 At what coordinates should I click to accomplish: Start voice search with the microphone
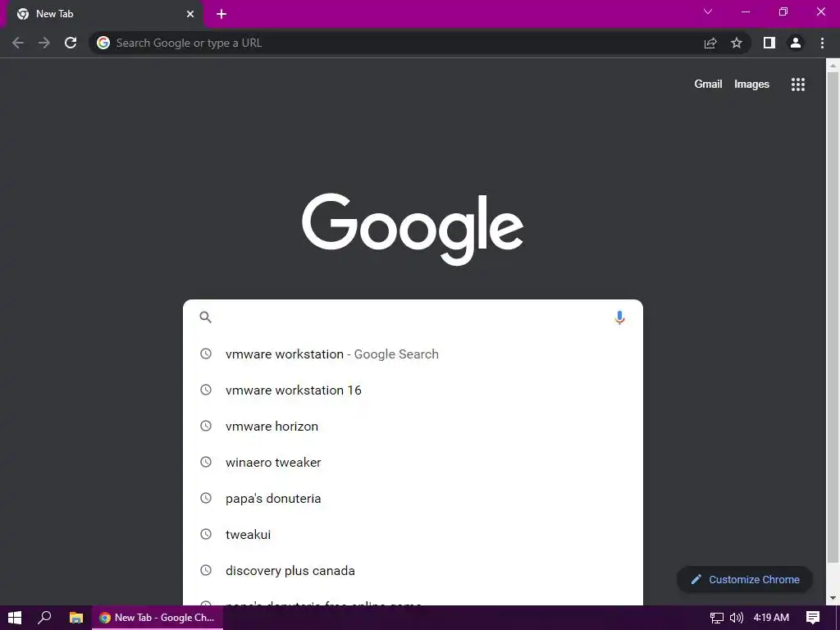coord(619,317)
